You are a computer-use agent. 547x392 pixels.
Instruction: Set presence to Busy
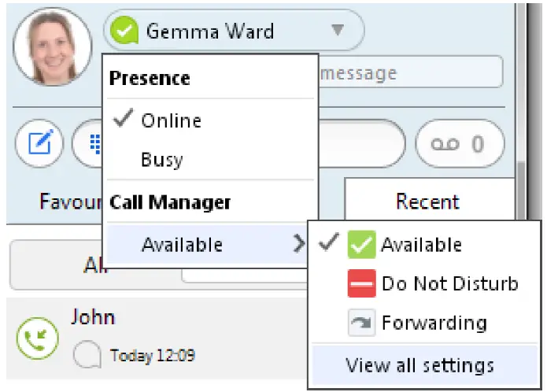(x=162, y=160)
